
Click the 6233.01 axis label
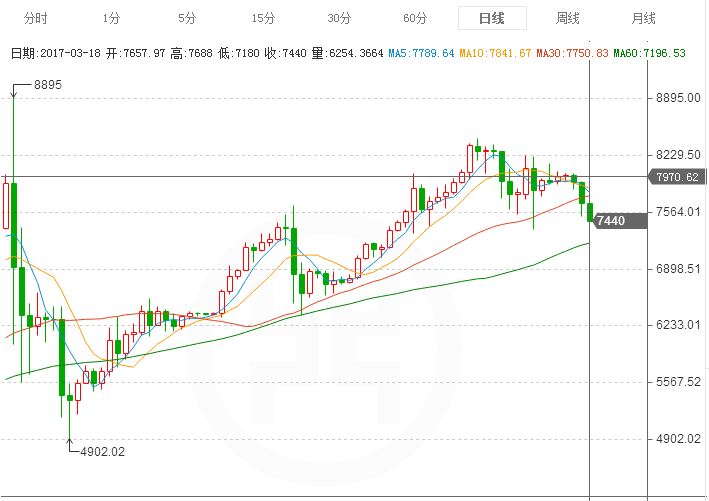point(678,325)
